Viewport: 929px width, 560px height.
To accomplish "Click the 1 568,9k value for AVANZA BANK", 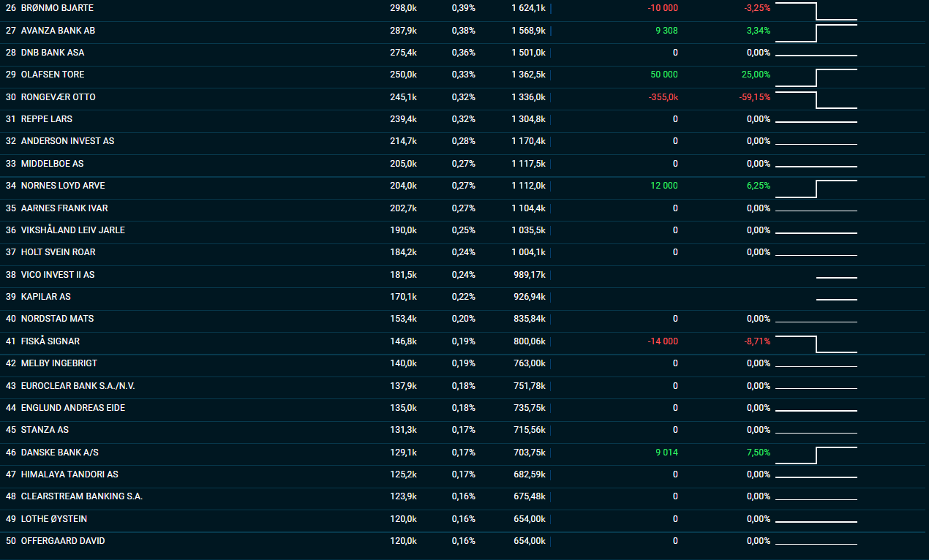I will [529, 31].
